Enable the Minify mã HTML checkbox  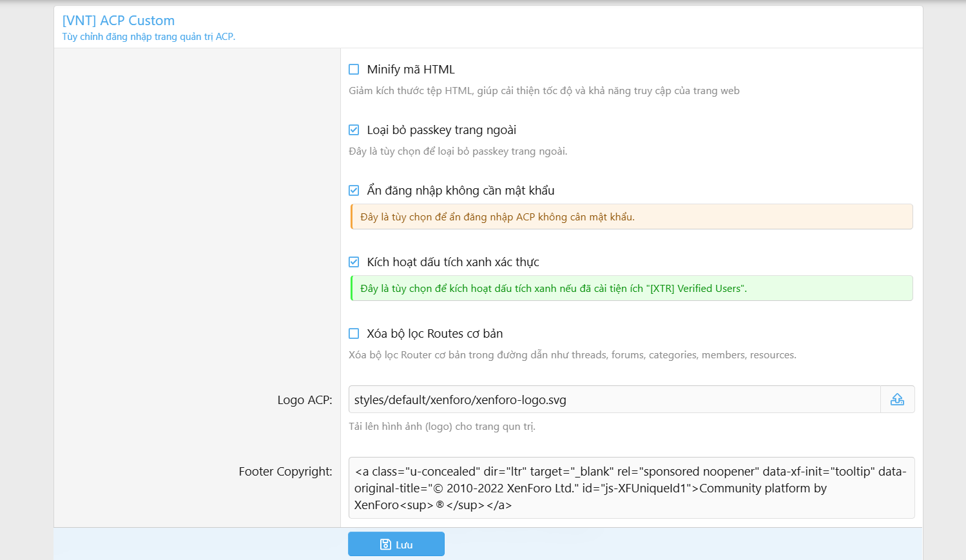354,69
